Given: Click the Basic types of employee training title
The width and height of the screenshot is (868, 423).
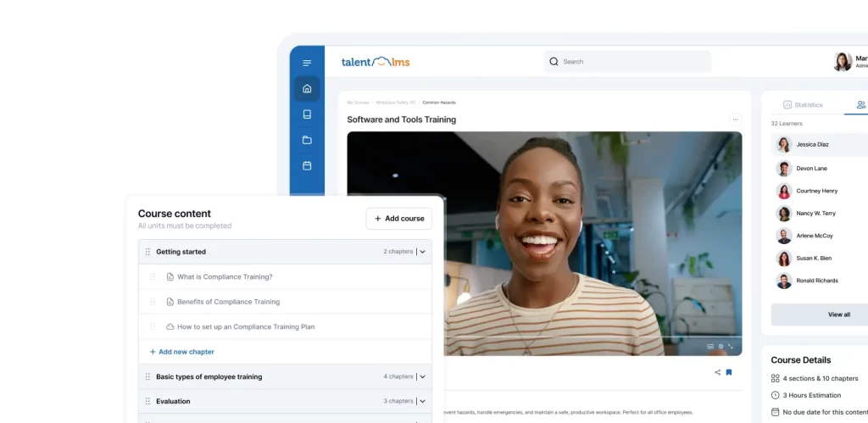Looking at the screenshot, I should tap(209, 376).
